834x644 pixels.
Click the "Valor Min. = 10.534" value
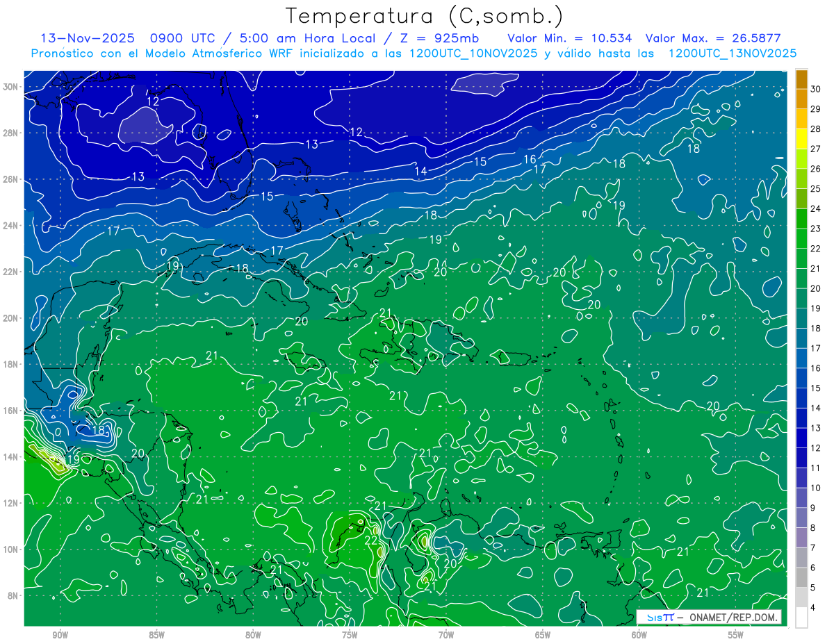click(570, 38)
